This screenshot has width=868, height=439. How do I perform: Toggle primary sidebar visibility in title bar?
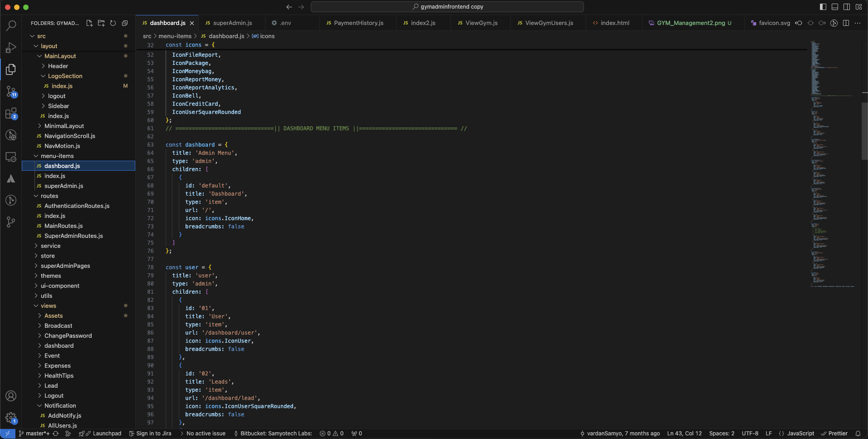click(x=823, y=7)
